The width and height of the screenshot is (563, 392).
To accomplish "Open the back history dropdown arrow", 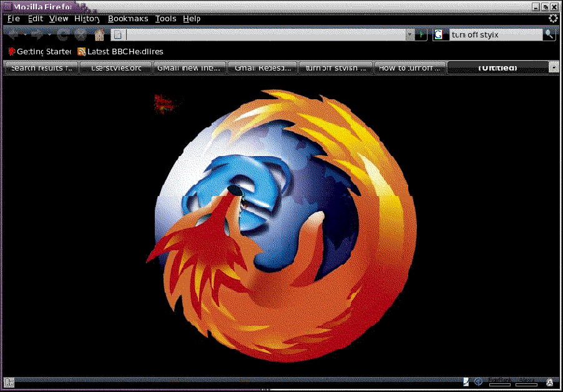I will (24, 35).
